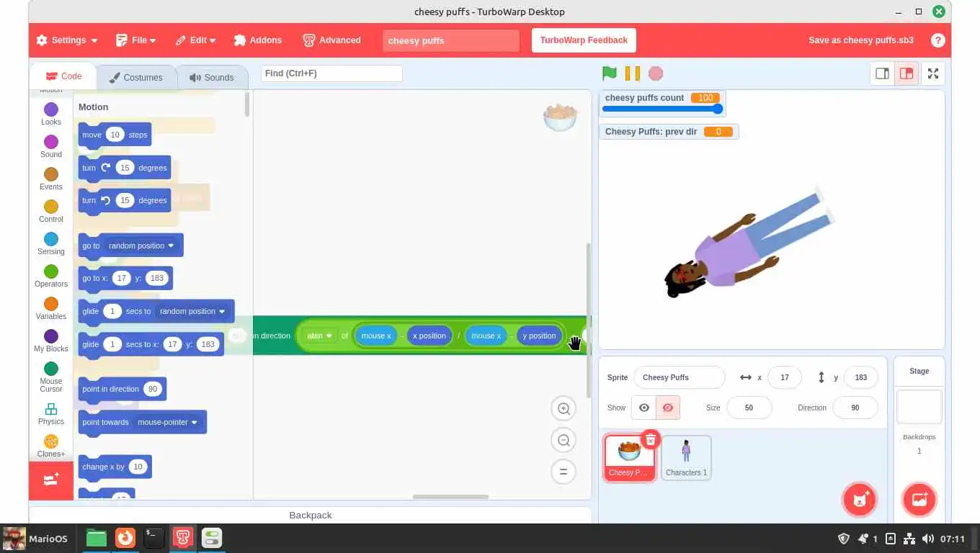Show the sprite using eye icon
The height and width of the screenshot is (553, 980).
click(644, 408)
